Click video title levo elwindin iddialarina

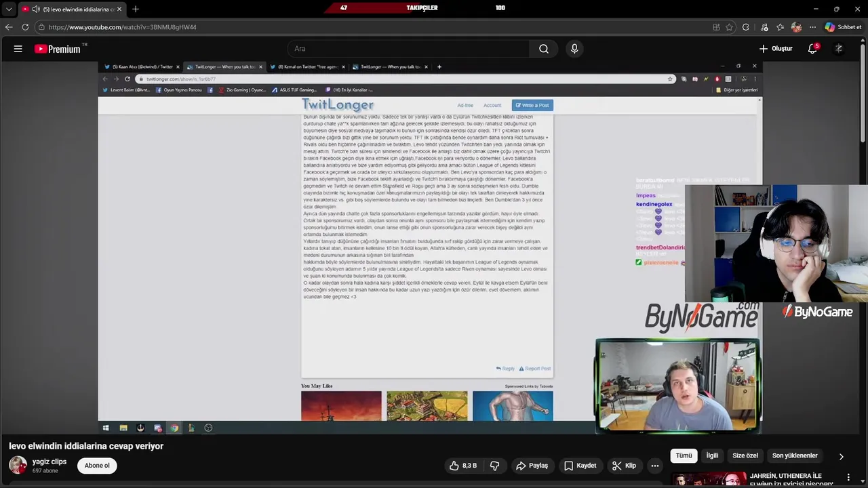point(86,446)
